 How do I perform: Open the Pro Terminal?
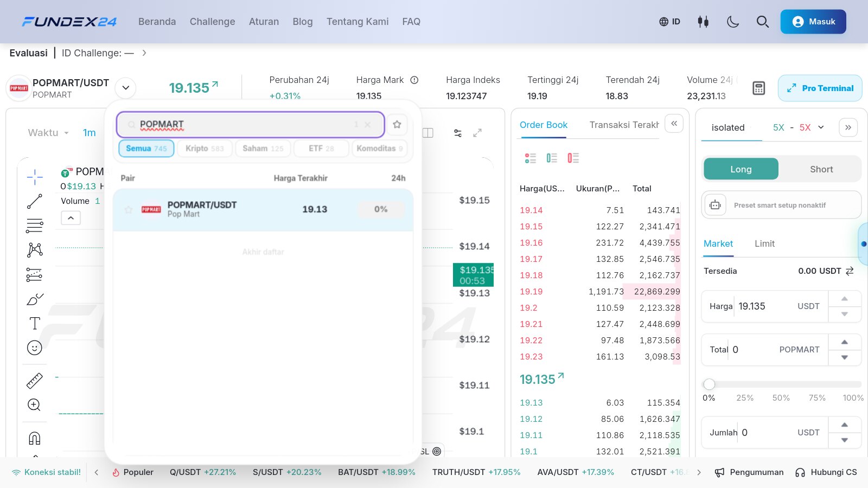820,88
